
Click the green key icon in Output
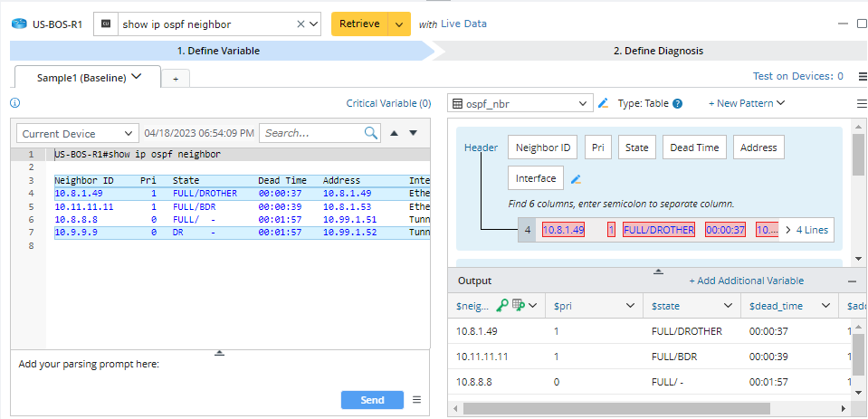point(501,306)
